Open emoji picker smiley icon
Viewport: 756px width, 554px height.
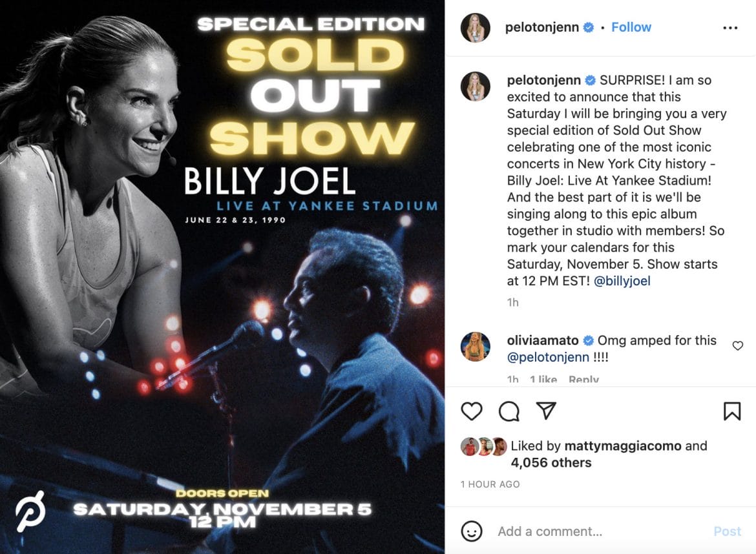point(471,531)
